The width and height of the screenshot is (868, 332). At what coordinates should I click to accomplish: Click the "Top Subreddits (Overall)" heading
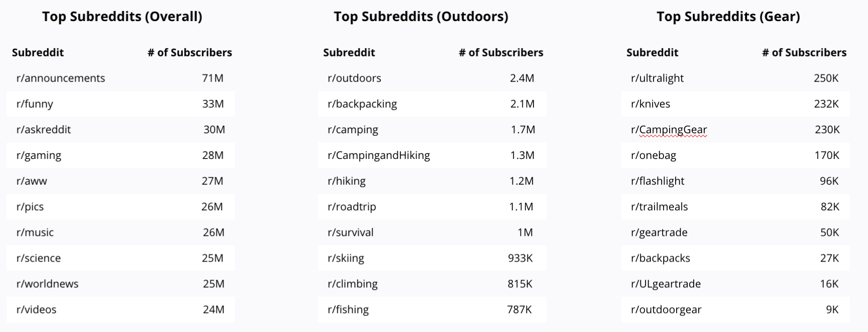click(122, 17)
